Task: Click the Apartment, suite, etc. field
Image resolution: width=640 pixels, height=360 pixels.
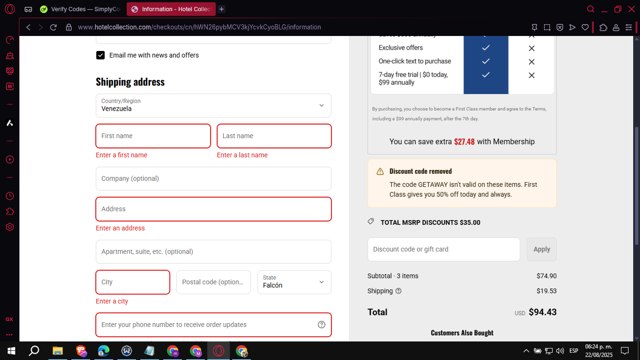Action: click(213, 251)
